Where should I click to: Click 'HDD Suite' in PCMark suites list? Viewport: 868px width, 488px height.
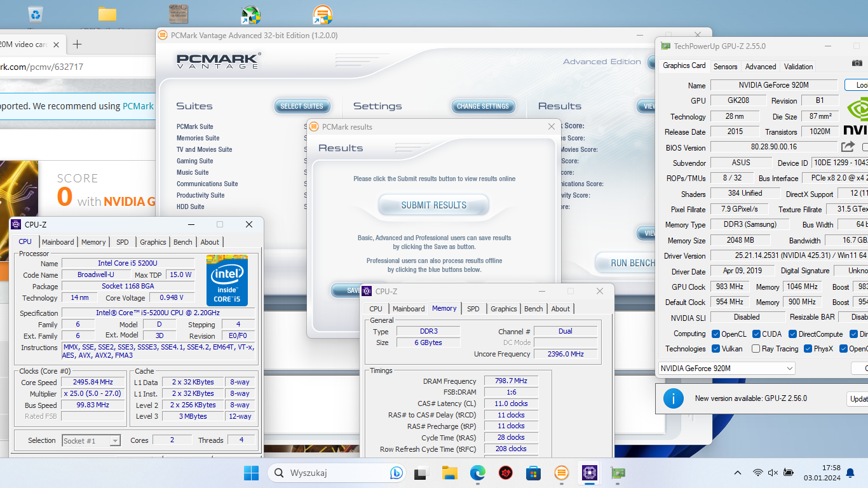[191, 207]
